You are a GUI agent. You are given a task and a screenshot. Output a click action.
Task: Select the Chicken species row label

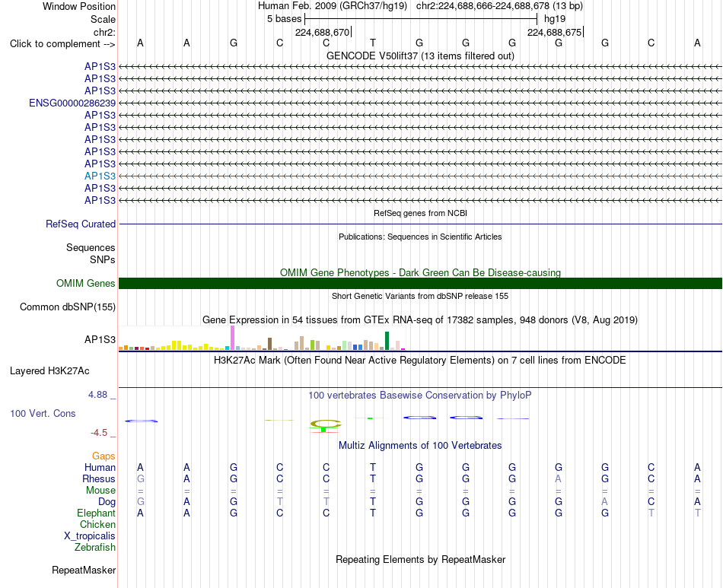(x=97, y=524)
